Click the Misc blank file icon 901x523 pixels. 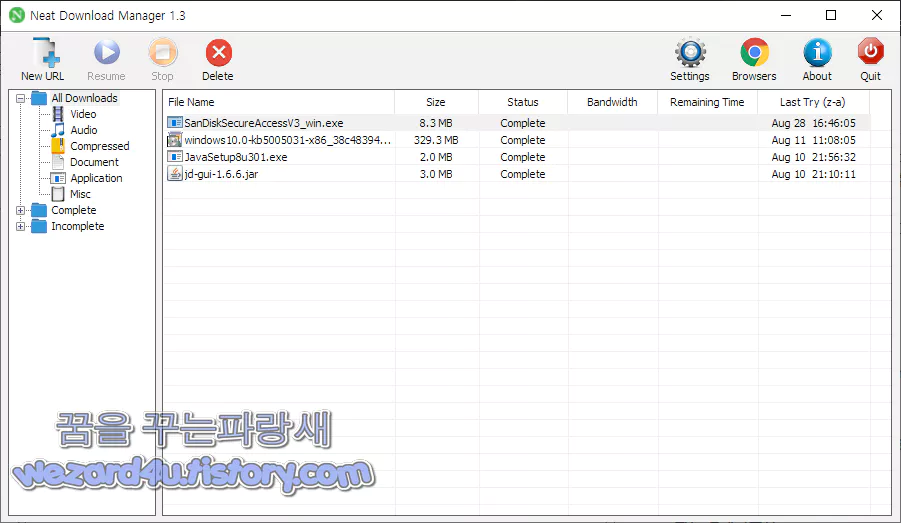[58, 194]
